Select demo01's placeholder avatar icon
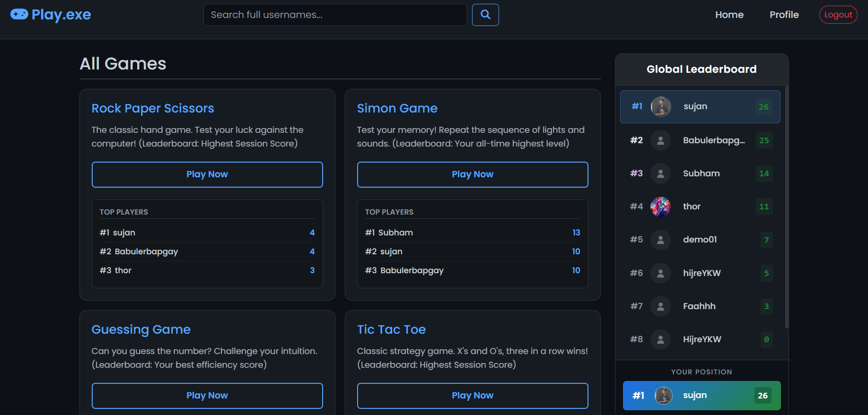The image size is (868, 415). (x=660, y=240)
